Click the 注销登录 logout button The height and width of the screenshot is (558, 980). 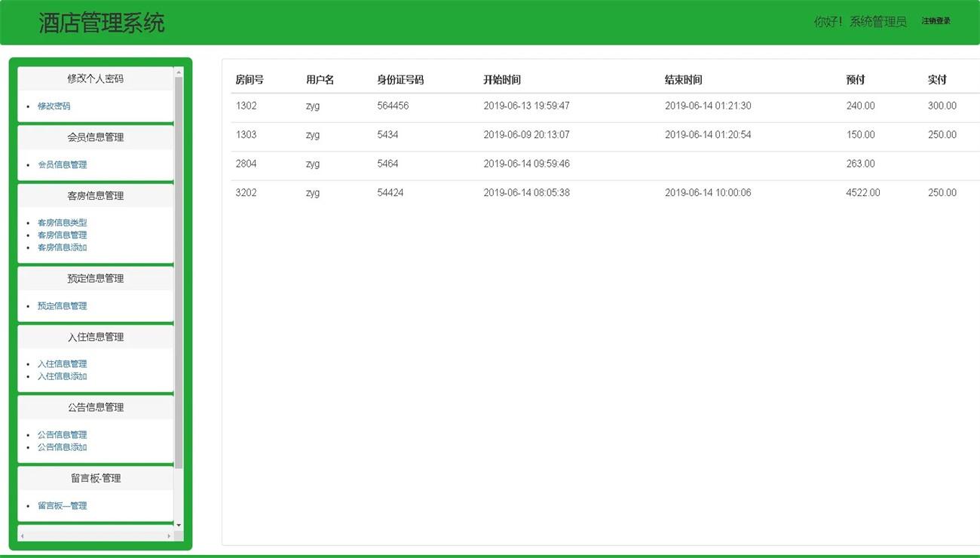[936, 21]
